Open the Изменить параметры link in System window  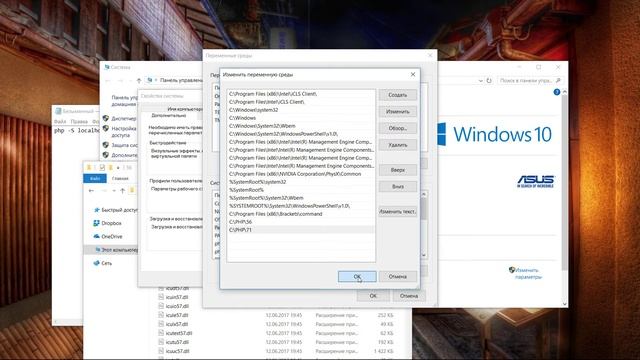pos(528,273)
